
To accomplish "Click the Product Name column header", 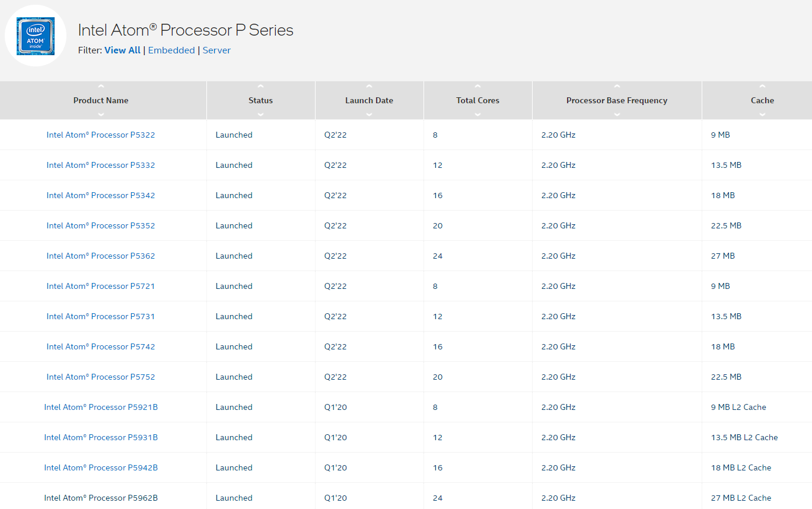I will point(101,100).
